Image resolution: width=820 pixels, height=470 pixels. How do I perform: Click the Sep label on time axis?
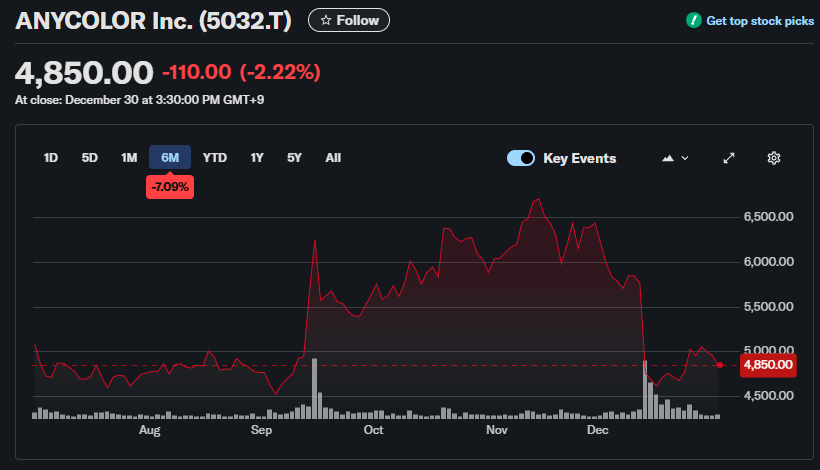click(x=261, y=430)
